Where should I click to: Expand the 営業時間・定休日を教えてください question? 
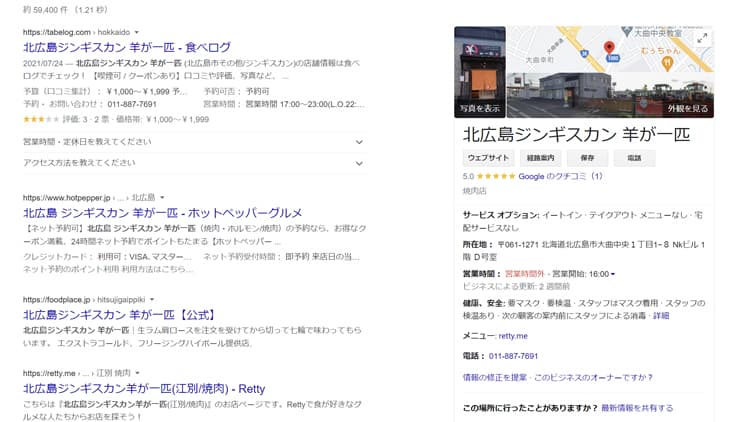pos(359,142)
